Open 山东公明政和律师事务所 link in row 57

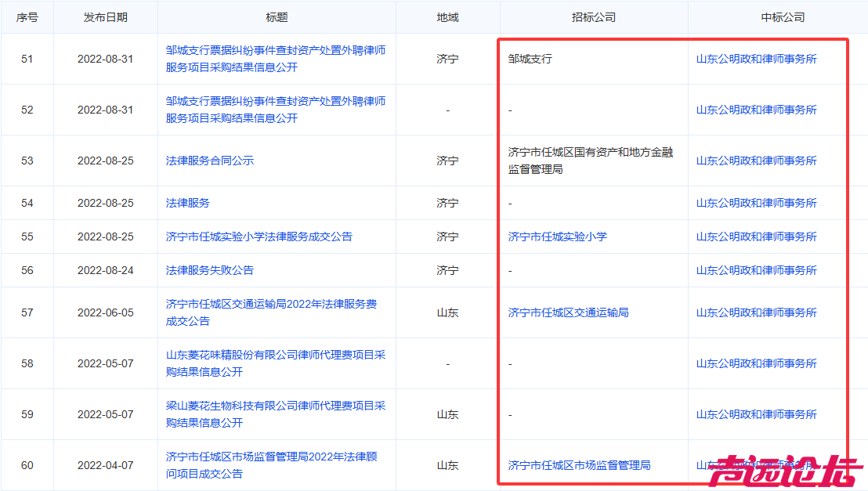pyautogui.click(x=756, y=312)
